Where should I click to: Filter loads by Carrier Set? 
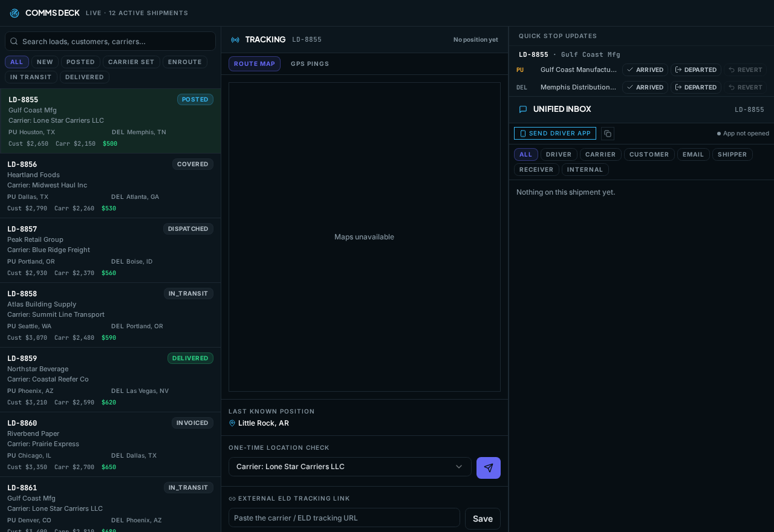(131, 62)
